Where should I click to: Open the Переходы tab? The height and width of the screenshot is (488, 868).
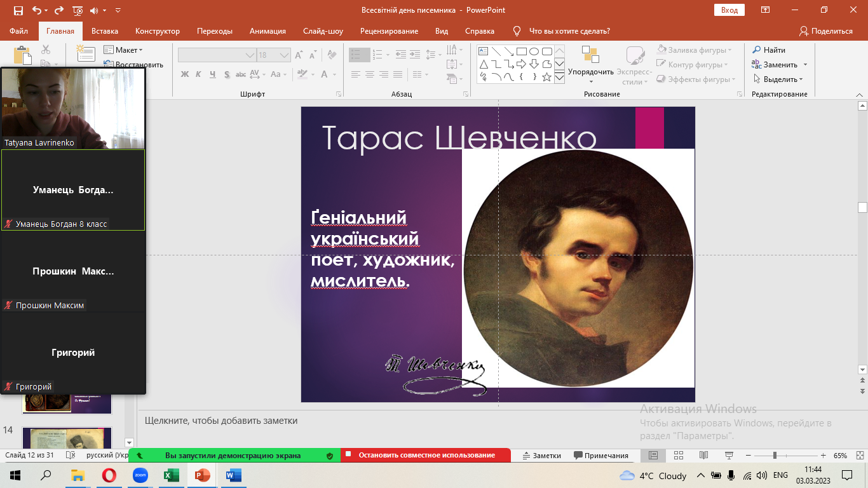[215, 31]
